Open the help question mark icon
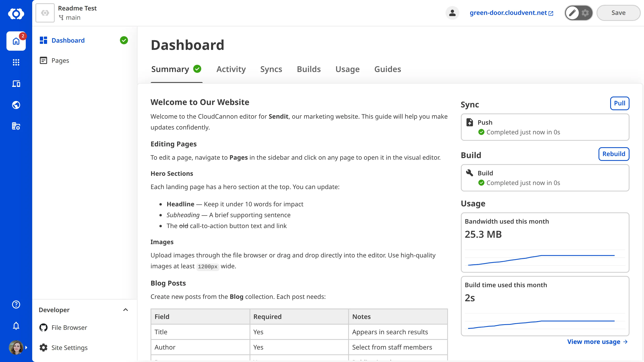The image size is (644, 362). tap(16, 304)
